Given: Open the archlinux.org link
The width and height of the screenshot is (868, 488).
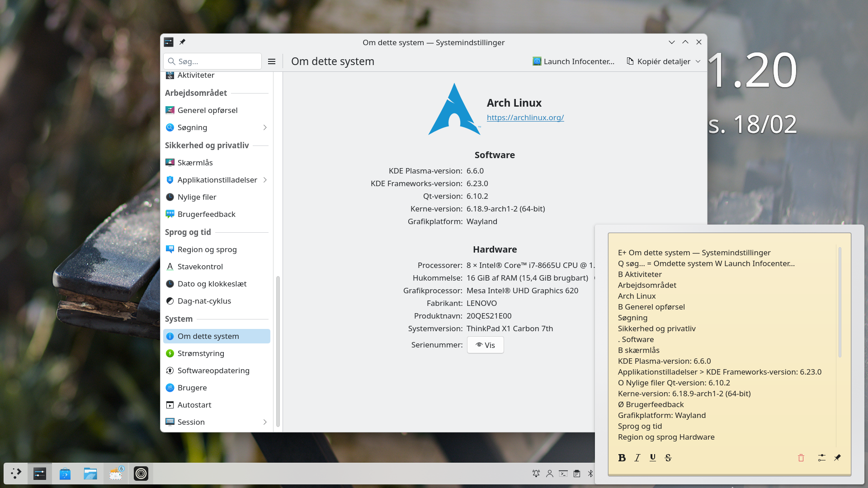Looking at the screenshot, I should [525, 117].
